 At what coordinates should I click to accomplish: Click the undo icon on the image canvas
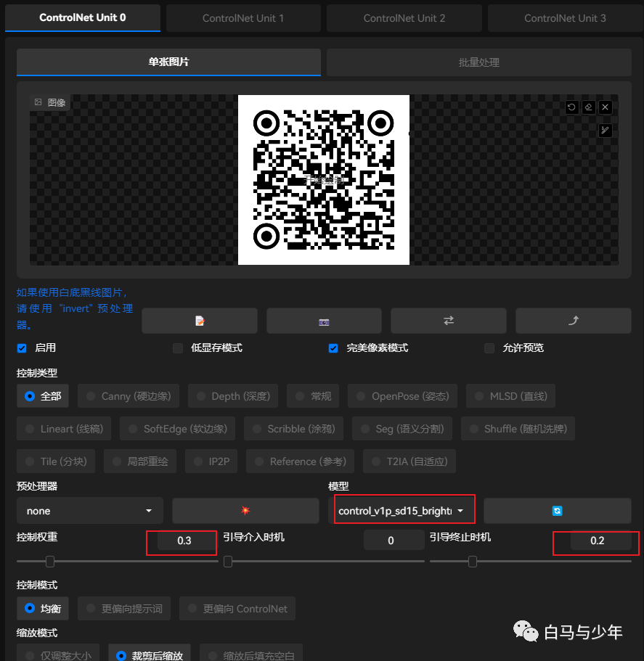[x=571, y=107]
